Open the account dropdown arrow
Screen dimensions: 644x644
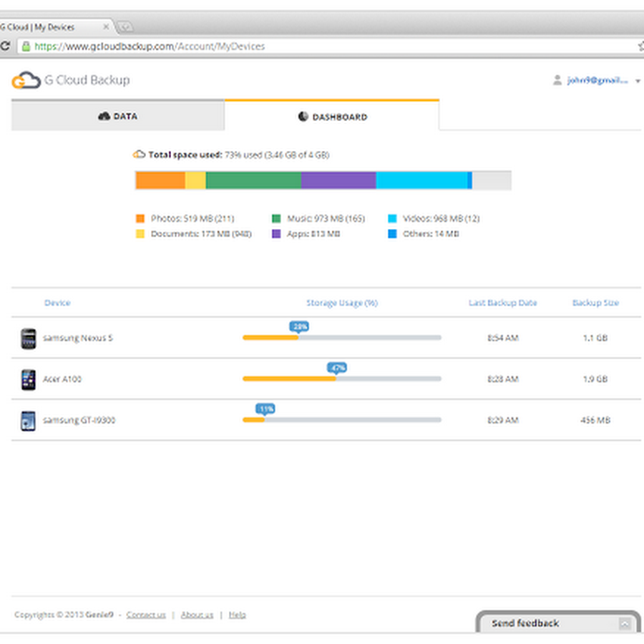tap(638, 81)
